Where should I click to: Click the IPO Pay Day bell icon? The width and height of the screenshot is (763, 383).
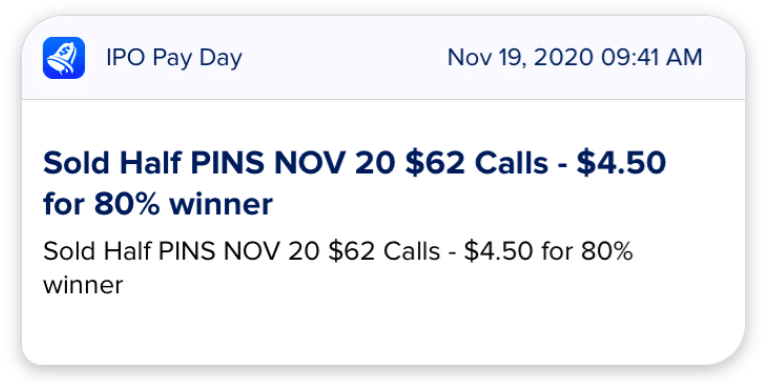click(x=64, y=57)
